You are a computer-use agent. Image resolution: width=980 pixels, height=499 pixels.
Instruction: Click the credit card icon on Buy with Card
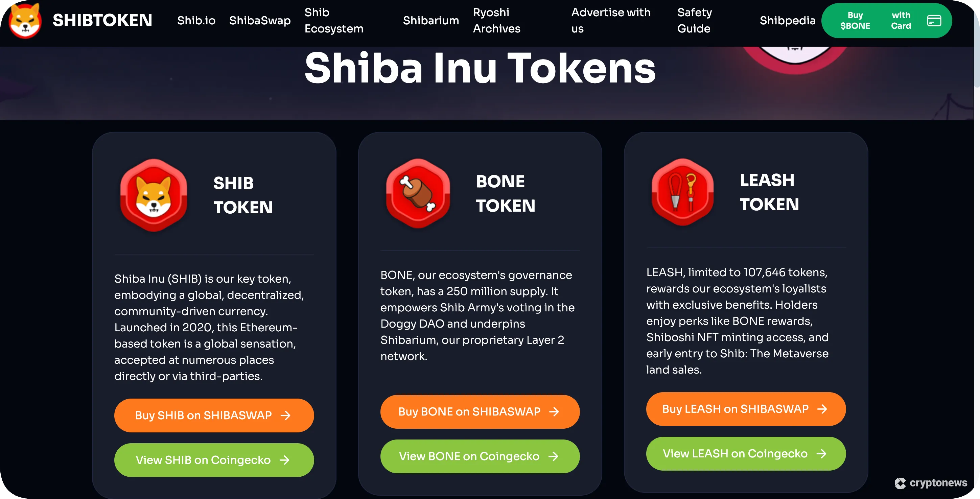pyautogui.click(x=938, y=21)
